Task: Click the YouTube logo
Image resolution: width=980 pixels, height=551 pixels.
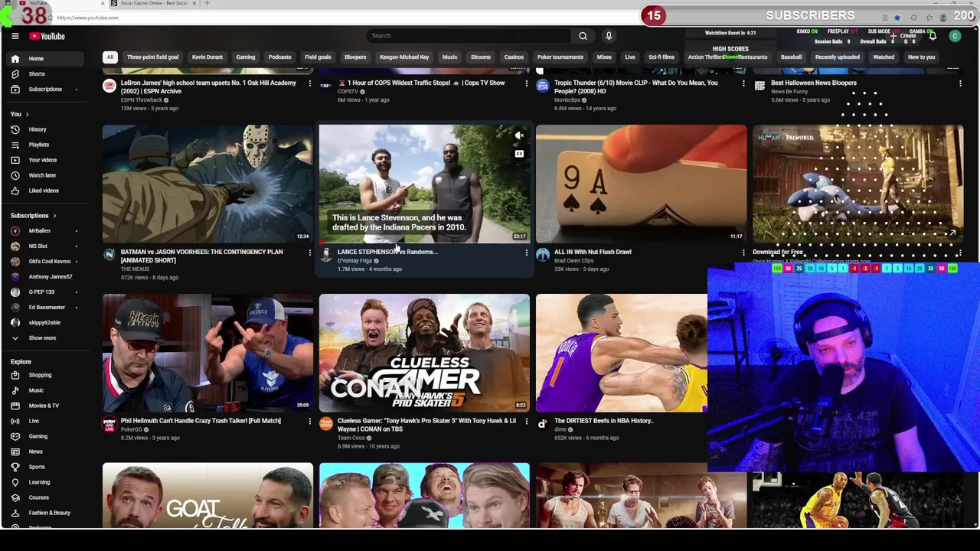Action: 47,36
